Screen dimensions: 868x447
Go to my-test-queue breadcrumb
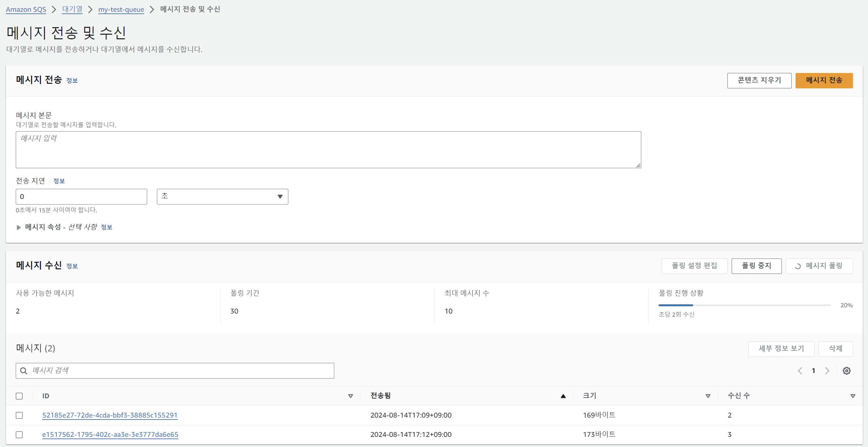click(x=121, y=9)
